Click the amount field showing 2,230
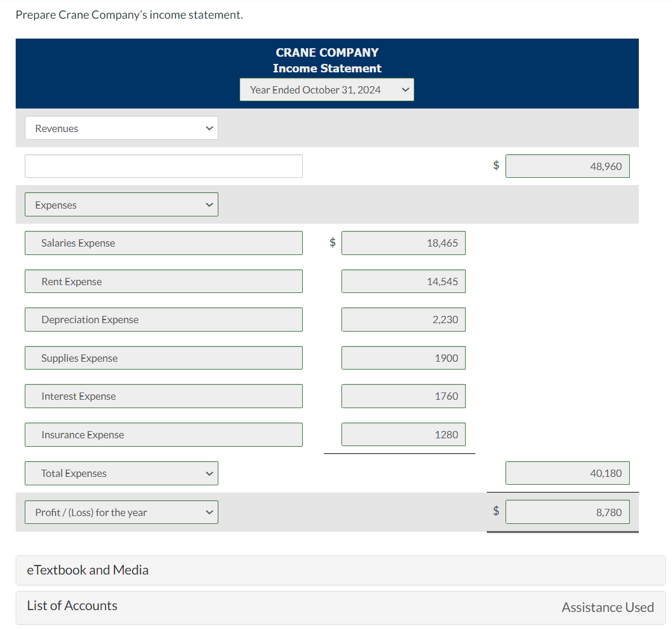This screenshot has height=630, width=672. (404, 320)
